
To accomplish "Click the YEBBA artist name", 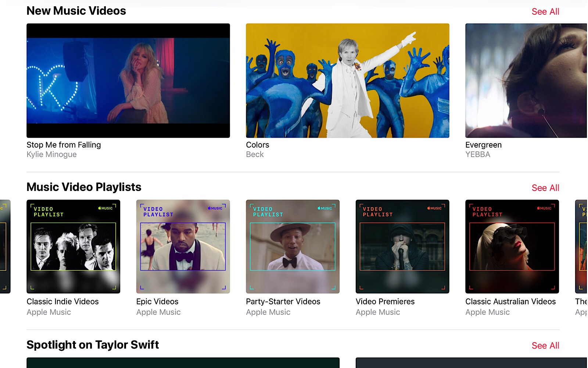I will 478,155.
